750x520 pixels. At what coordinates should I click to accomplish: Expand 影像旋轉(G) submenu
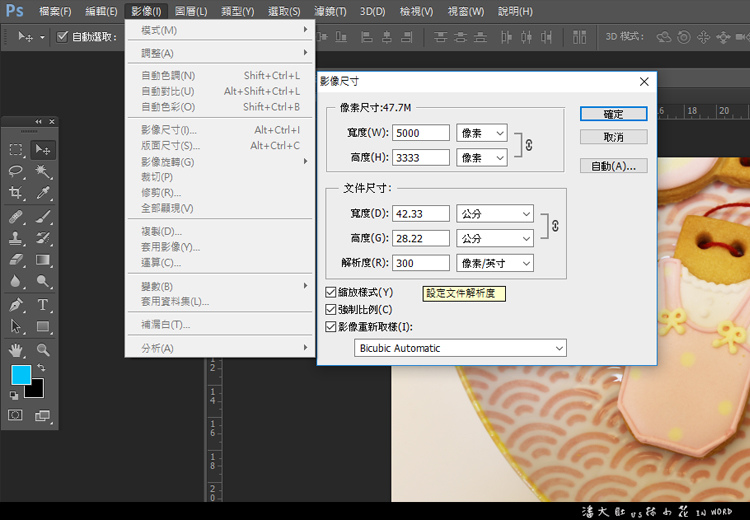[220, 162]
